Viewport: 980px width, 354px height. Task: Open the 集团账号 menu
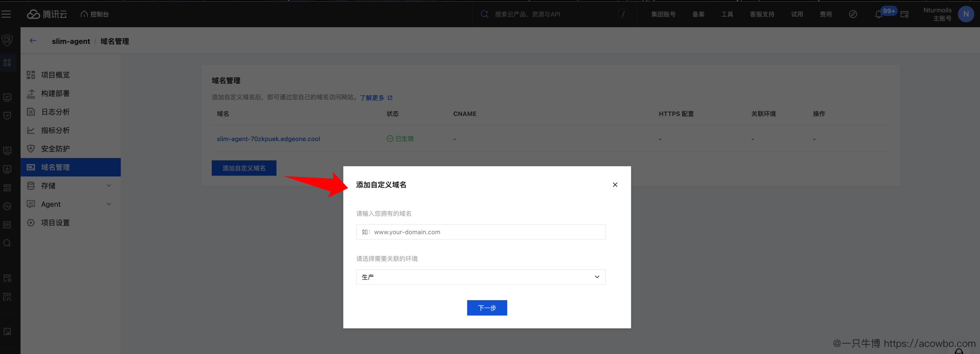(x=663, y=14)
